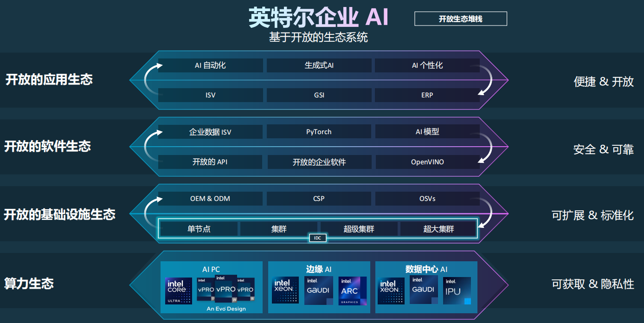Screen dimensions: 644x323
Task: Select the Intel vPro i9 badge
Action: pyautogui.click(x=226, y=289)
